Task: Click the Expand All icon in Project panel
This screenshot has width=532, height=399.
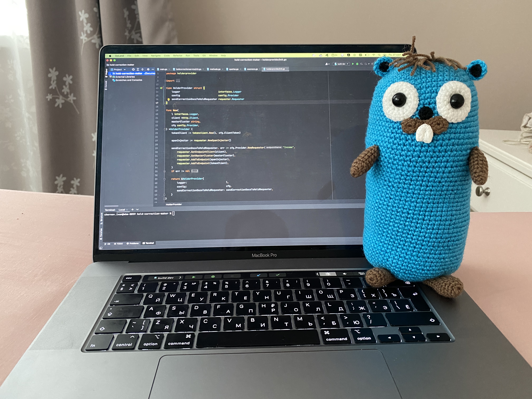Action: 138,69
